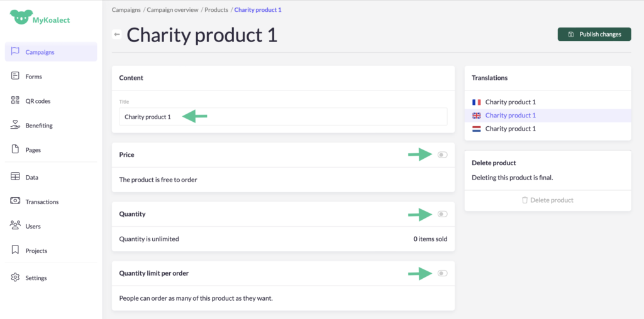Click the Campaigns flag icon in sidebar
644x319 pixels.
[16, 52]
